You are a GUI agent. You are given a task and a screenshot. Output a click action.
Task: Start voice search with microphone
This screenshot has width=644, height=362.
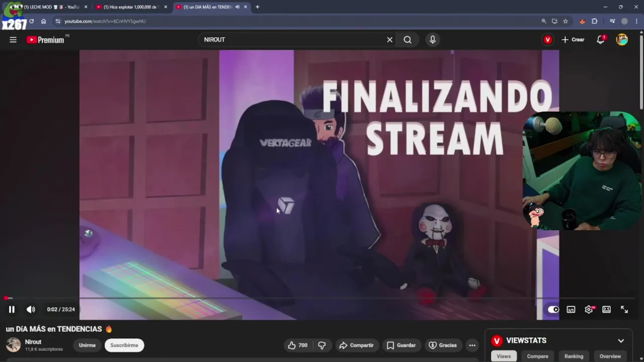pos(433,40)
